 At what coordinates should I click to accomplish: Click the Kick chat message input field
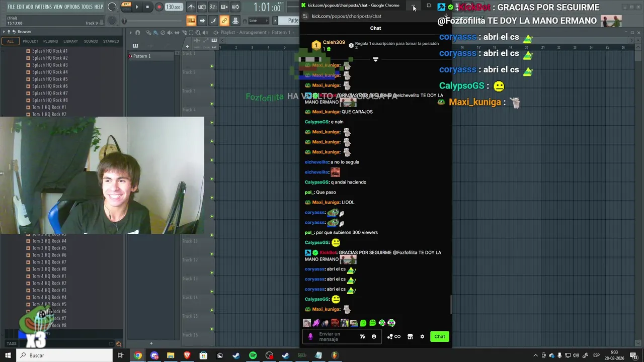point(342,336)
